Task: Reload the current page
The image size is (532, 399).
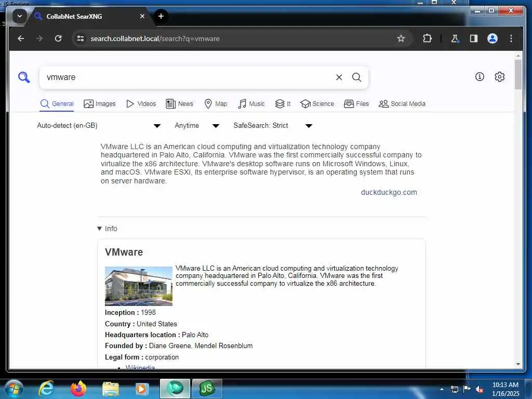Action: 58,38
